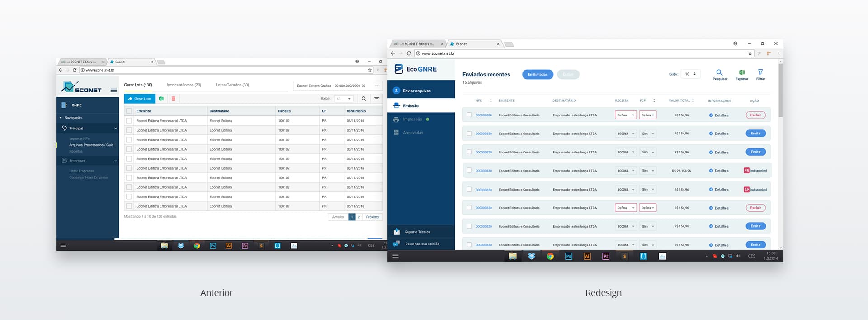Click the Pesquisar magnifier icon

(x=719, y=72)
